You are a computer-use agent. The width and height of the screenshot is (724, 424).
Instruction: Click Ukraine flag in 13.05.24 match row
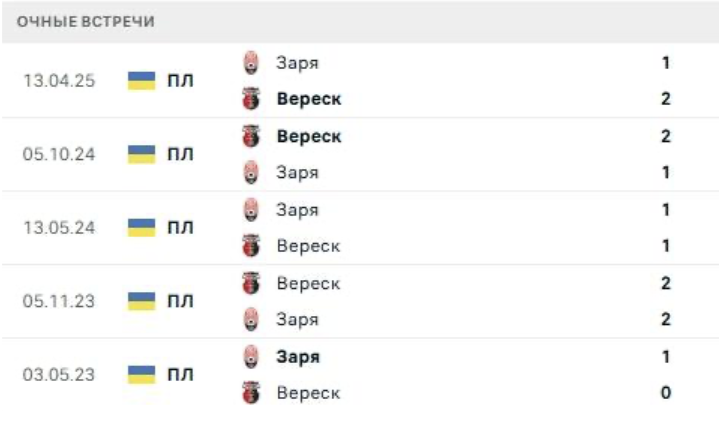[142, 228]
